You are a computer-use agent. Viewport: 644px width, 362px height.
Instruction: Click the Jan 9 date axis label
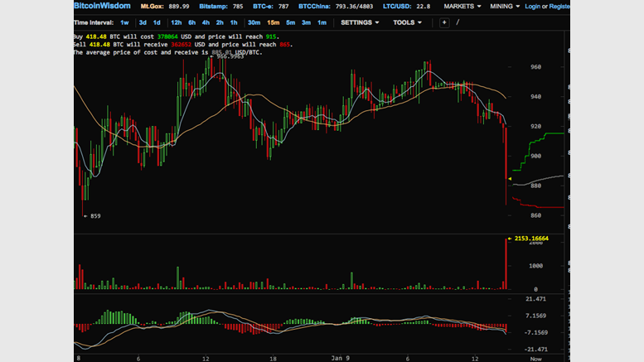tap(341, 359)
